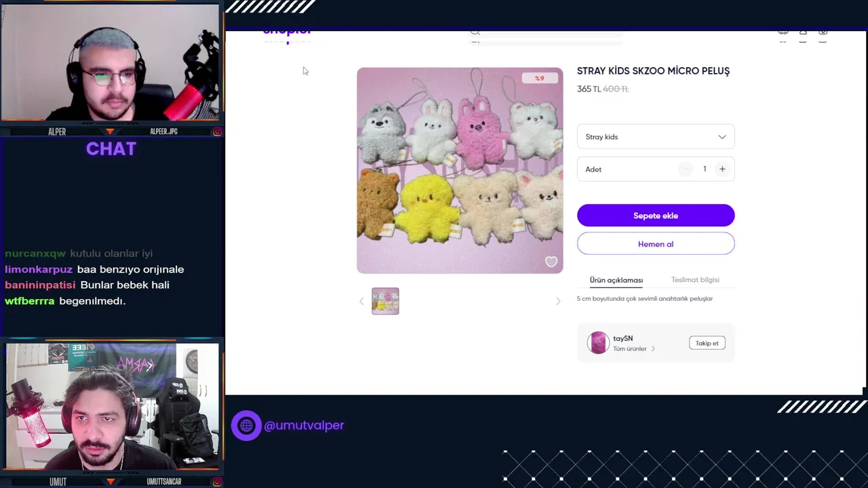868x488 pixels.
Task: Click the chevron next to Tüm ürünler
Action: pyautogui.click(x=653, y=349)
